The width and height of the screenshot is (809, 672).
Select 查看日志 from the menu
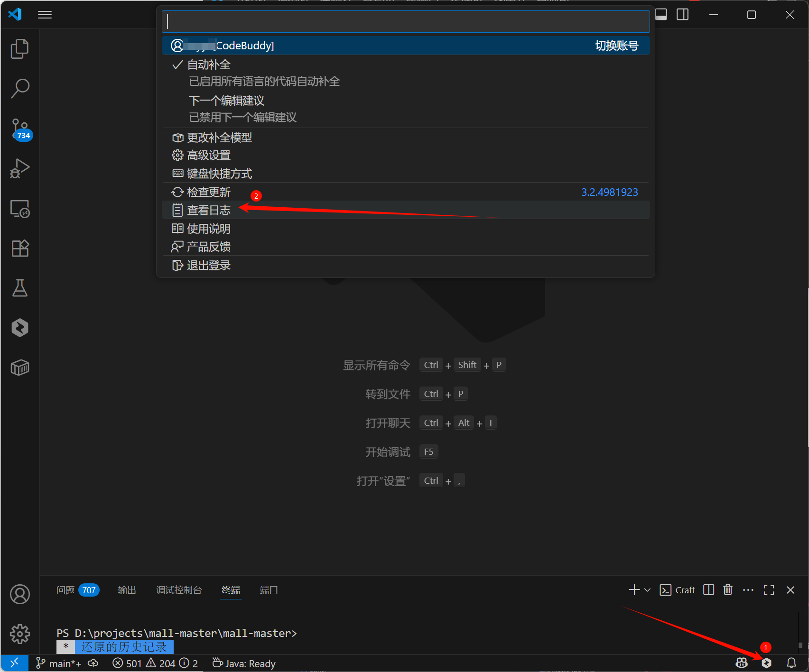[x=209, y=210]
